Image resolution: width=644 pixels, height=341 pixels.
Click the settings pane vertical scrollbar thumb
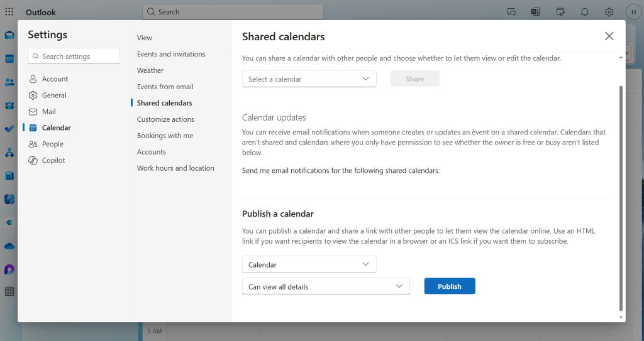point(621,198)
